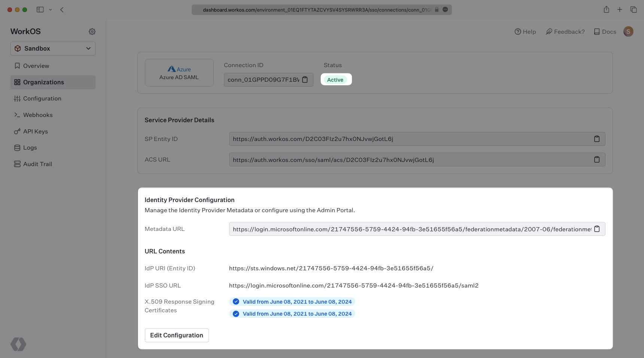Click the WorkOS settings gear icon
The image size is (644, 358).
(92, 31)
